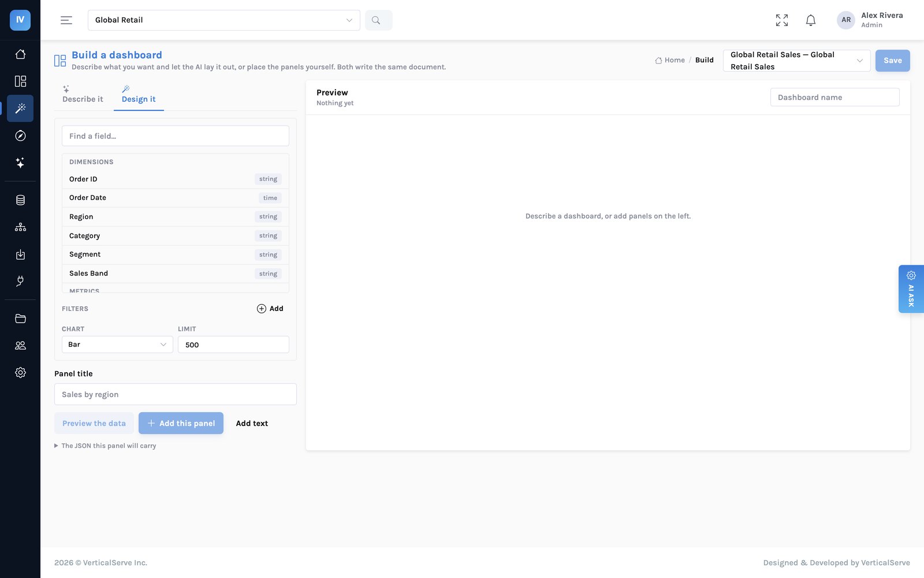Go to Home breadcrumb
Image resolution: width=924 pixels, height=578 pixels.
click(670, 60)
